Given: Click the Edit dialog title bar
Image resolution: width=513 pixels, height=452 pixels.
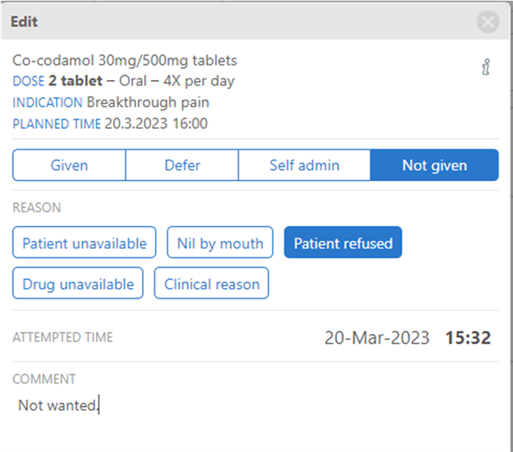Looking at the screenshot, I should click(255, 21).
